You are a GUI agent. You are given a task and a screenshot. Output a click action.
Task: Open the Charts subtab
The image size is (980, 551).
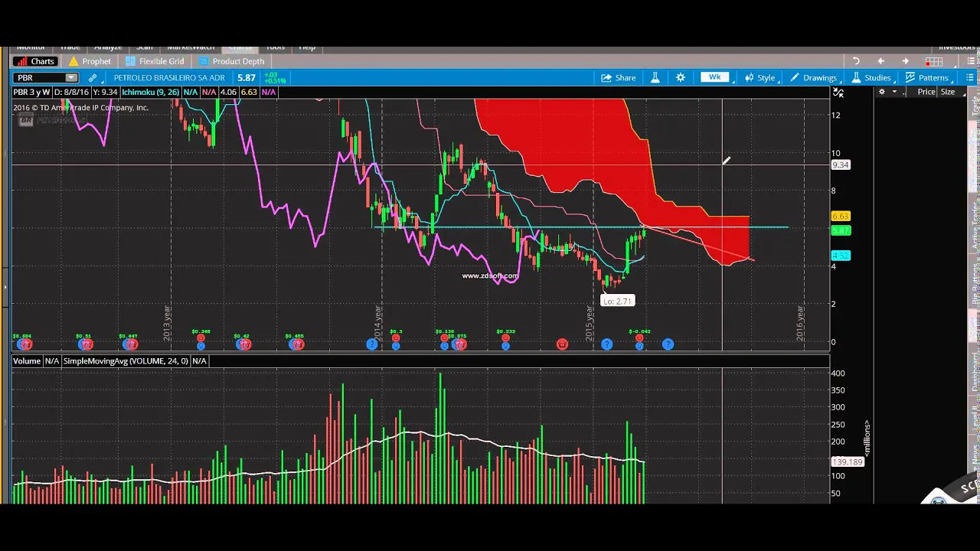[x=35, y=61]
